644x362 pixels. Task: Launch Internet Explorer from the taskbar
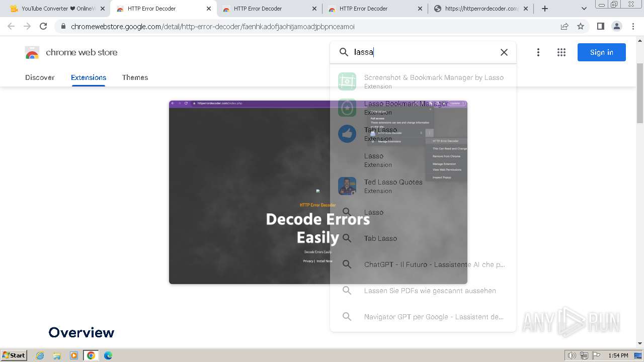(x=40, y=355)
